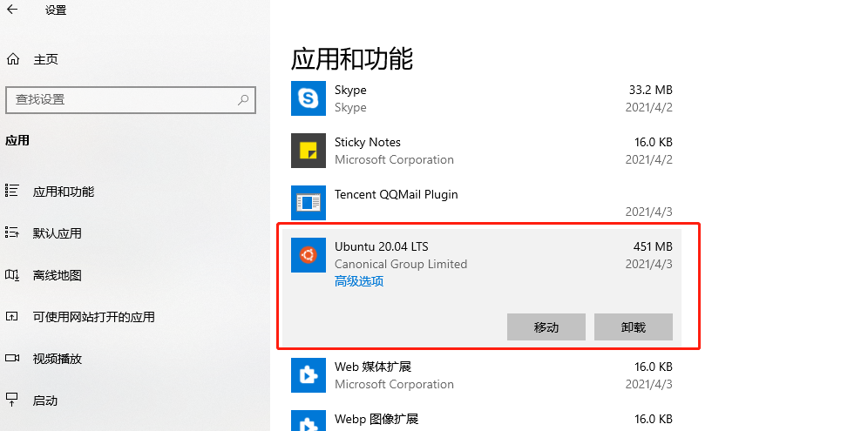868x431 pixels.
Task: Click the 移动 button
Action: 546,327
